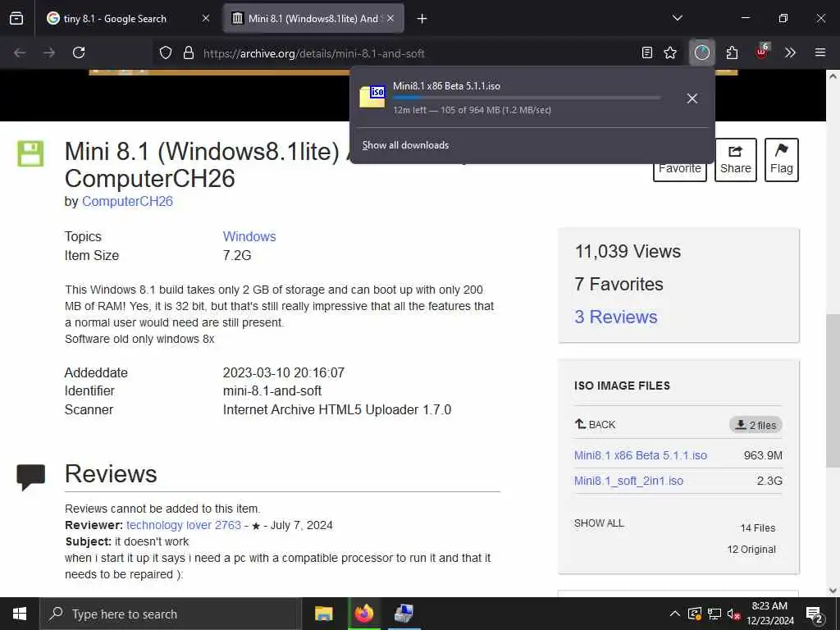Click muted volume tray icon

coord(733,614)
